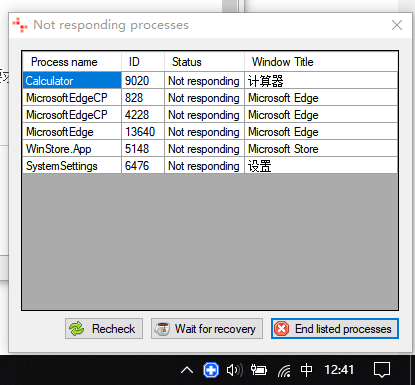The width and height of the screenshot is (415, 385).
Task: Select the 设置 window title cell
Action: [321, 166]
